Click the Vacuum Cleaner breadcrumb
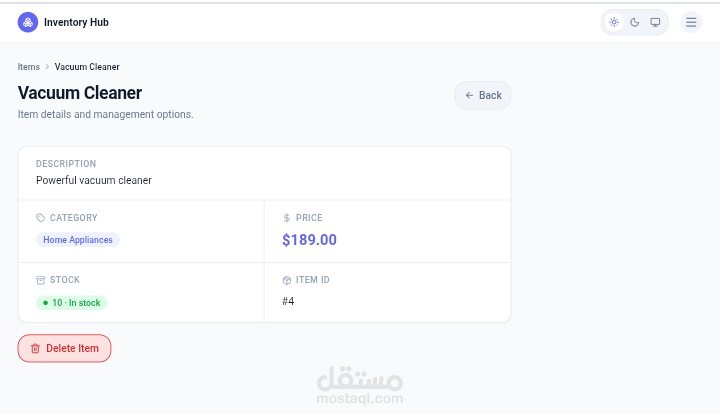 [x=87, y=67]
